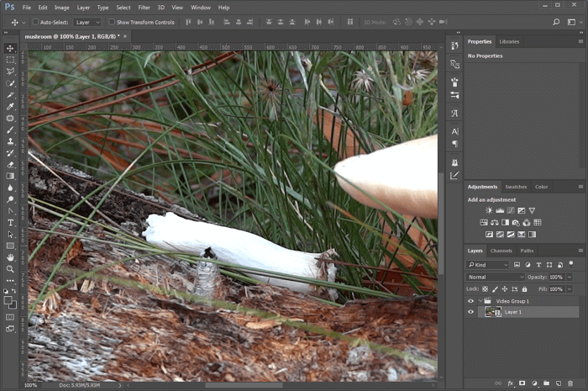Select the Rectangular Marquee tool
The width and height of the screenshot is (588, 391).
pyautogui.click(x=10, y=60)
